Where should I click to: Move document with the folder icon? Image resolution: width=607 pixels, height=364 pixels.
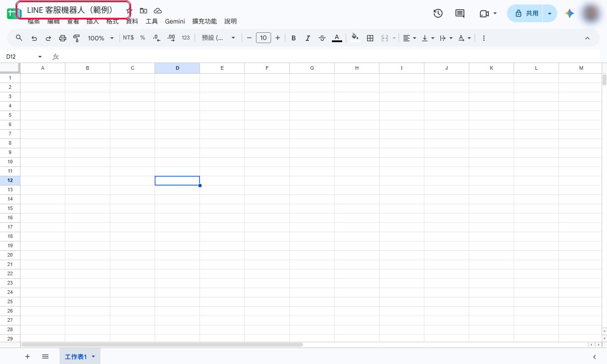point(143,11)
